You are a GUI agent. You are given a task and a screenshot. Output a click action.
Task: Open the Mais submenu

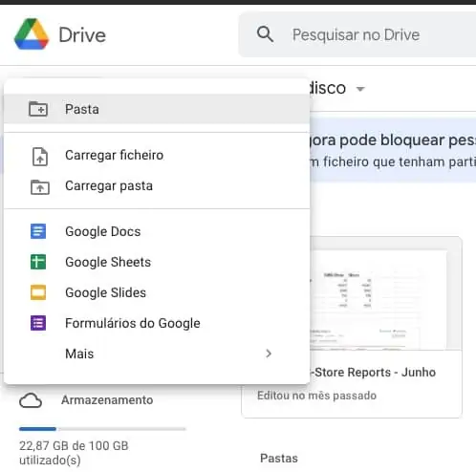pos(157,354)
